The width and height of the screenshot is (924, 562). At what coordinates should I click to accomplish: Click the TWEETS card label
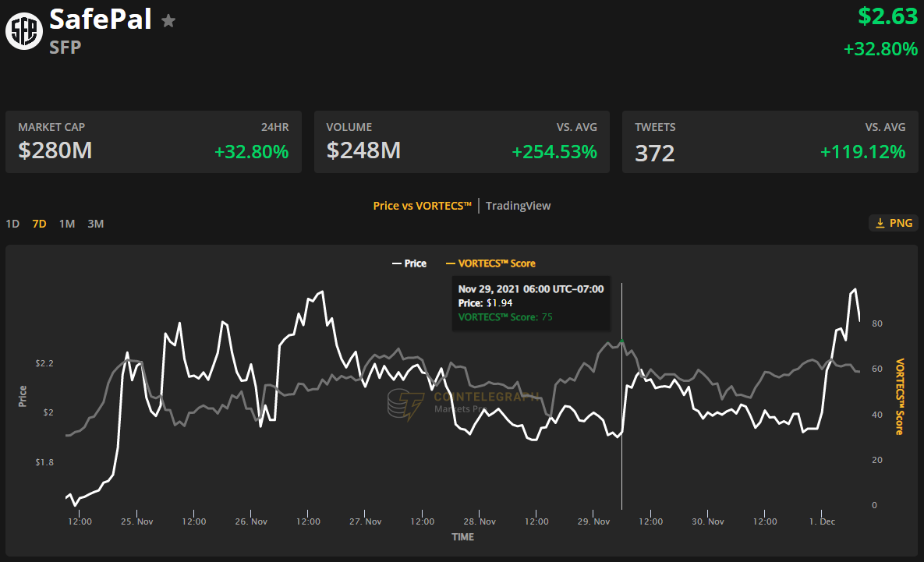pos(655,127)
